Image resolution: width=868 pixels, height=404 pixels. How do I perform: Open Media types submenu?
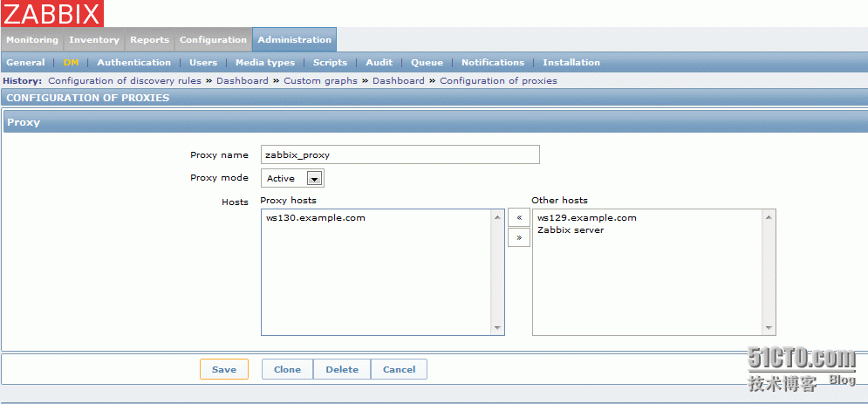pos(265,63)
